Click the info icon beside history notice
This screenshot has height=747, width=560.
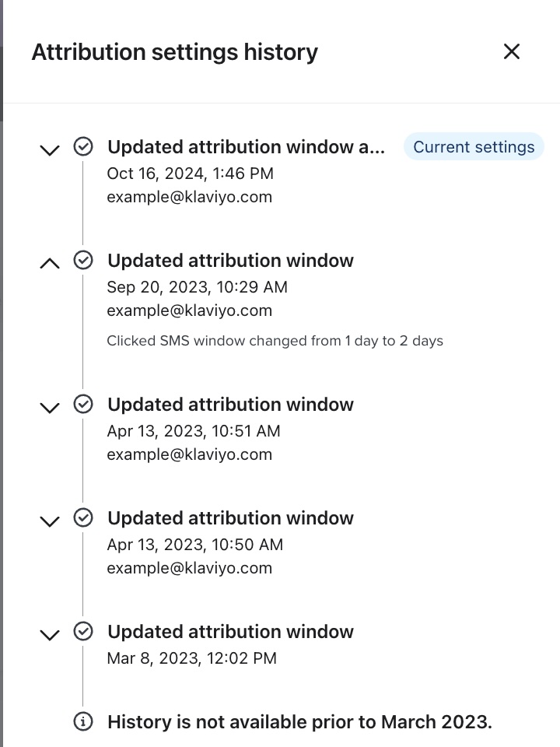pos(83,721)
